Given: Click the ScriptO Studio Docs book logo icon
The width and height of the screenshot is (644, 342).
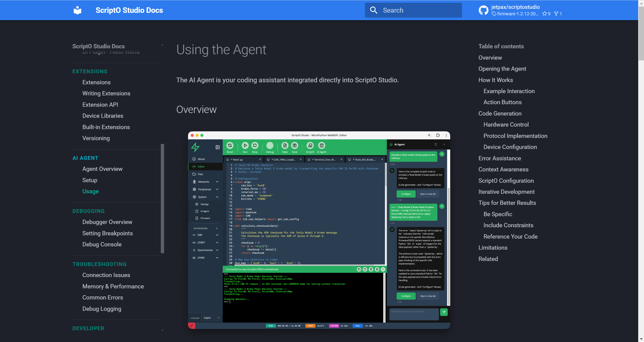Looking at the screenshot, I should tap(78, 10).
